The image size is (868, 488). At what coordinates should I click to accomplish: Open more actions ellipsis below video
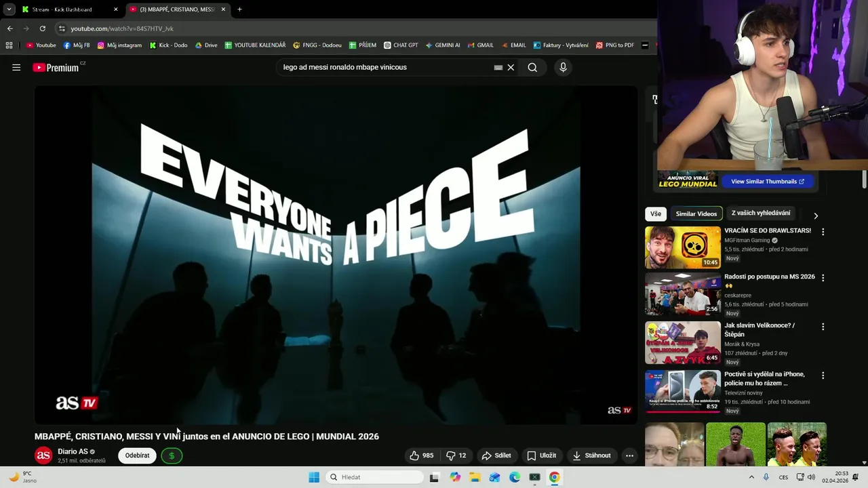(629, 455)
